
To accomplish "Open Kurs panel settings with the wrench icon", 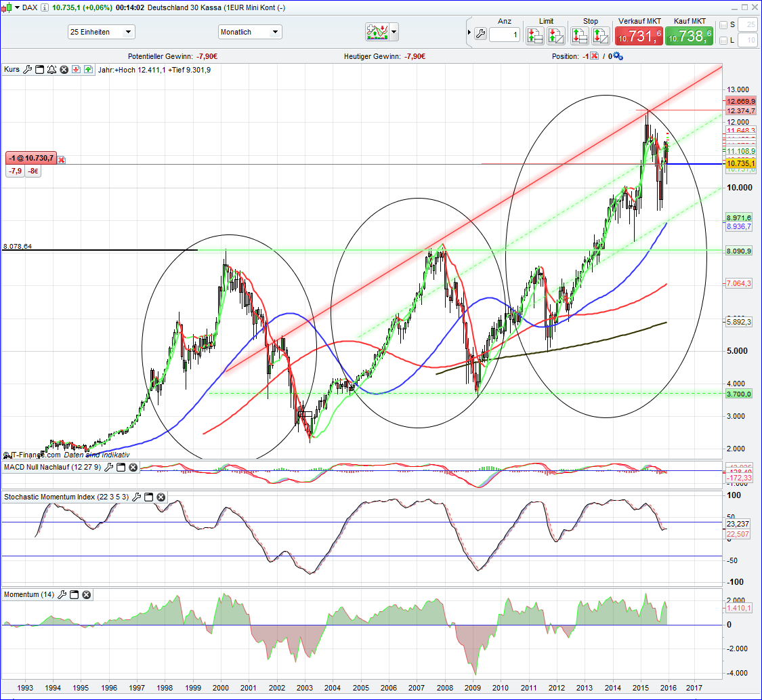I will coord(27,69).
